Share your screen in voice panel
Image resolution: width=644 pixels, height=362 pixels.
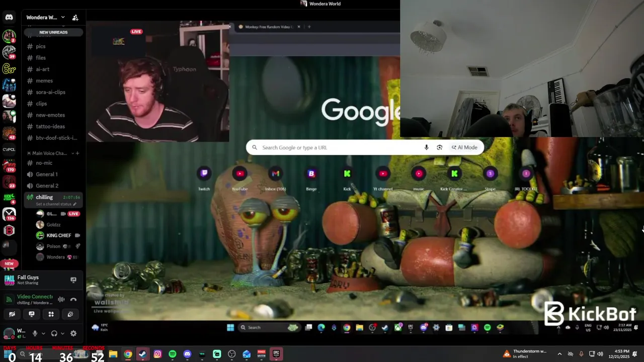tap(31, 314)
